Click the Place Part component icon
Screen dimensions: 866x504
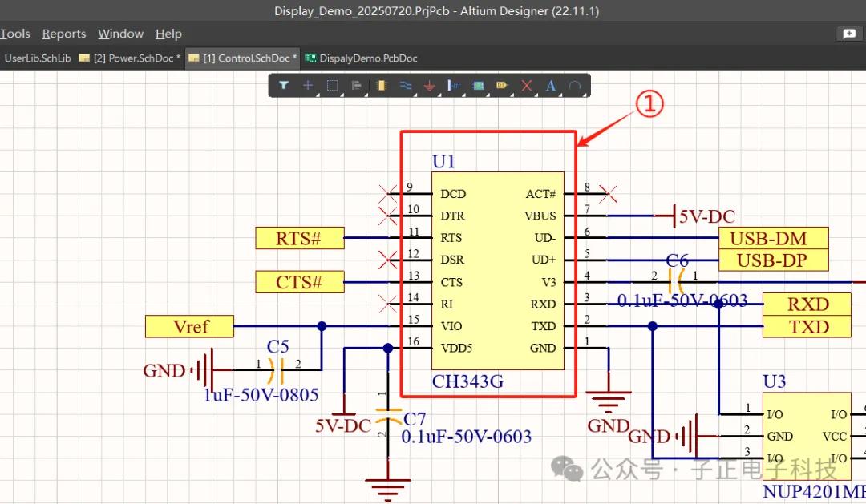click(x=381, y=86)
